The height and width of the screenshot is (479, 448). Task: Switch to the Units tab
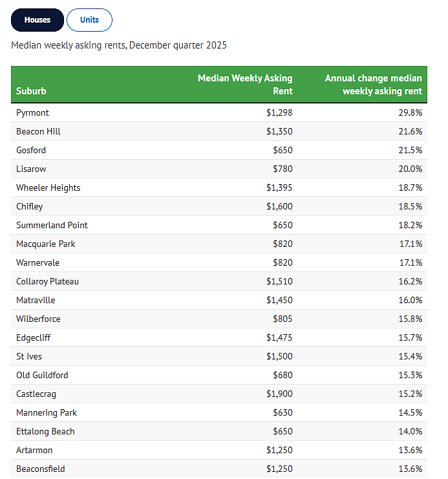click(89, 20)
